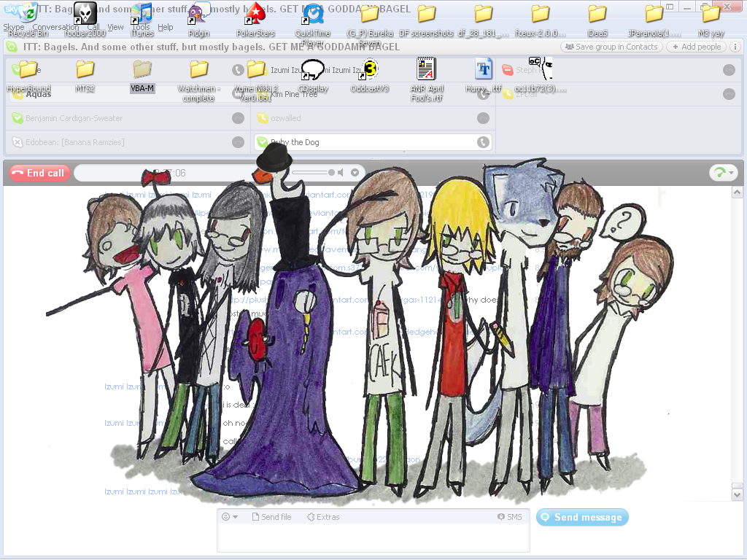
Task: Launch the PokerStars desktop shortcut
Action: (255, 14)
